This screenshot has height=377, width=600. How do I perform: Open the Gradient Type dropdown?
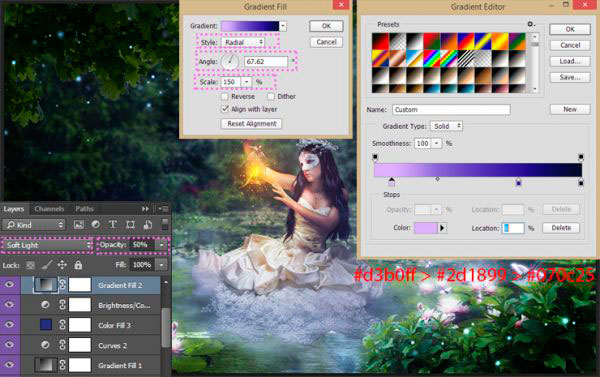pyautogui.click(x=446, y=126)
